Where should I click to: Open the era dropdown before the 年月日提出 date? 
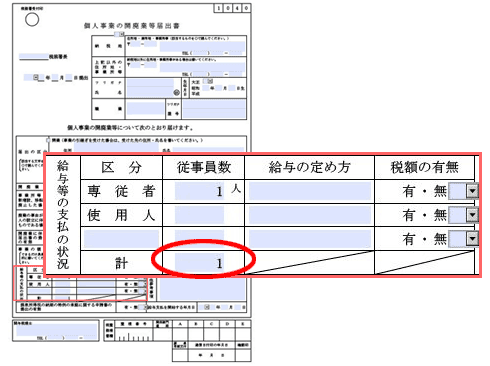pyautogui.click(x=36, y=78)
